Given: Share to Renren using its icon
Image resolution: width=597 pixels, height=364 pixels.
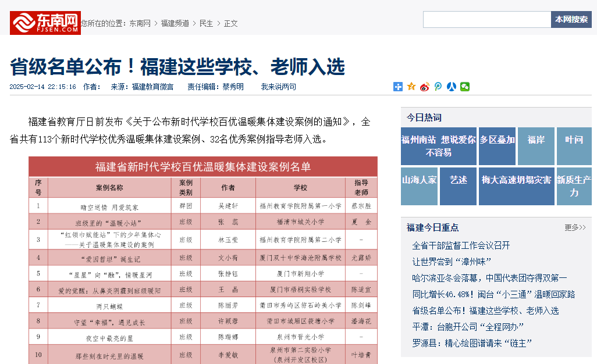Looking at the screenshot, I should pos(452,87).
